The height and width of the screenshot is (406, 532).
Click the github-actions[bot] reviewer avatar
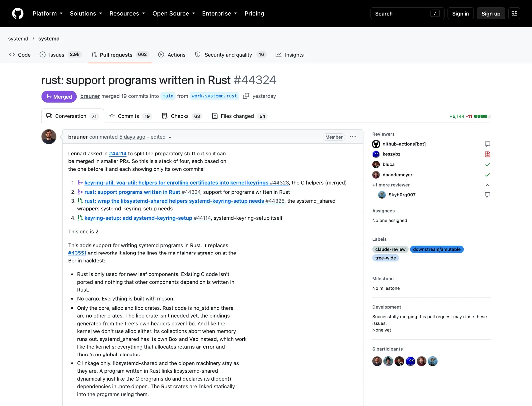coord(376,144)
